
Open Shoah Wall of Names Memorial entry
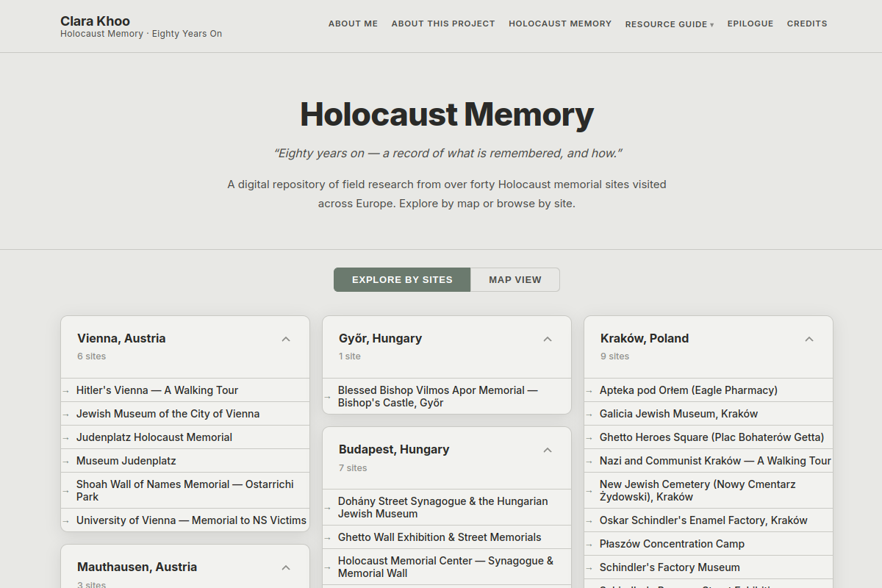pyautogui.click(x=185, y=490)
